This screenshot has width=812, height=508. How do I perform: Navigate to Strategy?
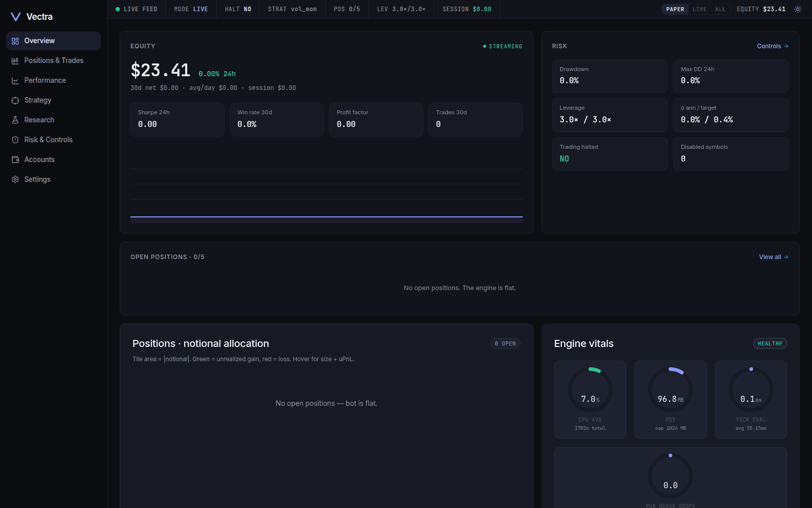[x=53, y=100]
